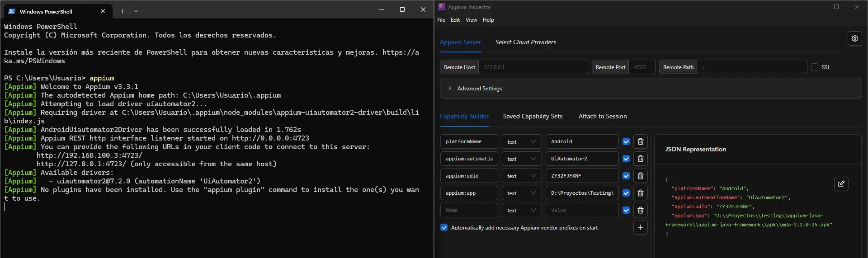Uncheck the appium:app capability checkbox
This screenshot has width=868, height=258.
pos(626,193)
